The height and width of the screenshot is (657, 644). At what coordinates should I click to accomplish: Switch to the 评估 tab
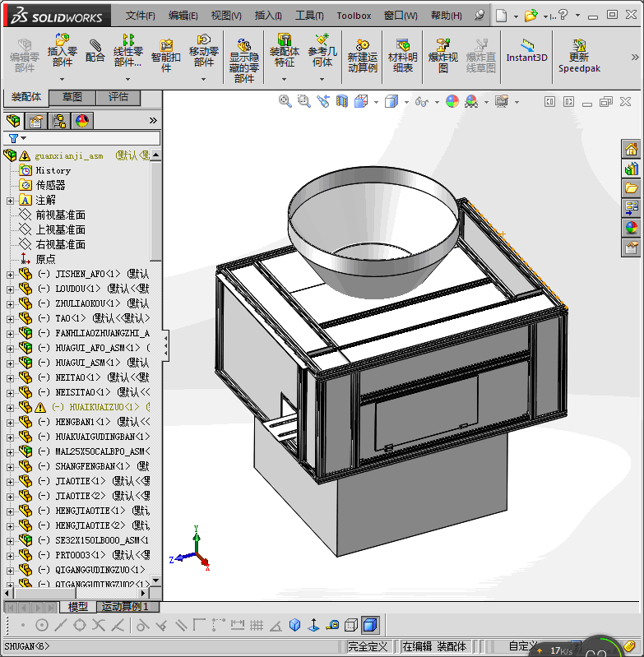point(118,97)
